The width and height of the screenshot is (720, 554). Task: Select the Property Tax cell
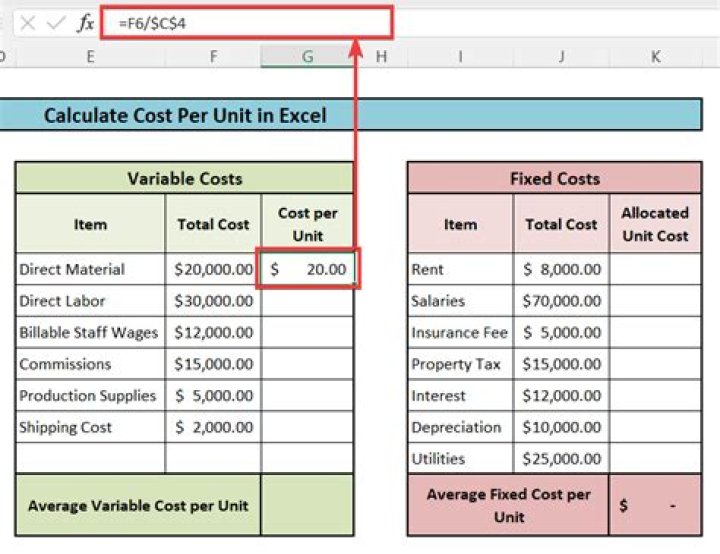460,364
